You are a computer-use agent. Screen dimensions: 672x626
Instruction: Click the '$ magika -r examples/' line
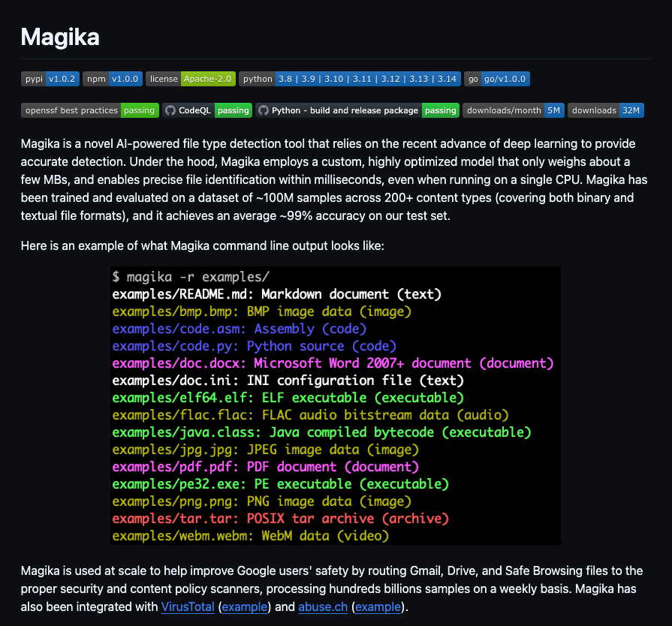191,277
